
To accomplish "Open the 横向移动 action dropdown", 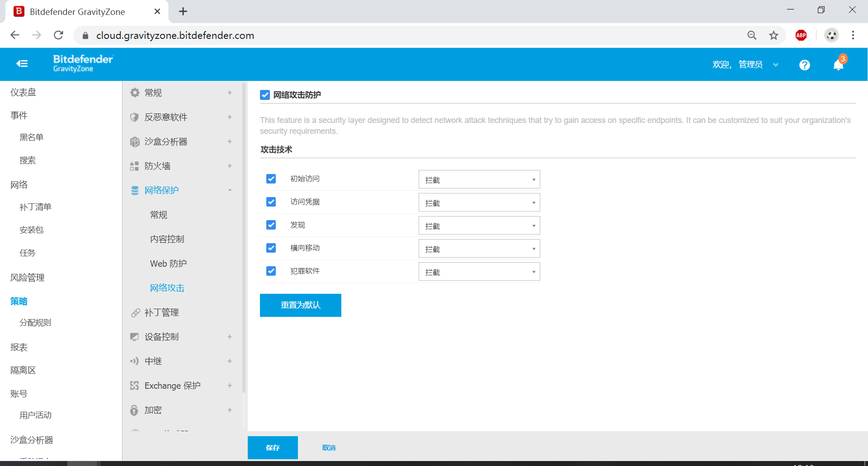I will tap(479, 249).
